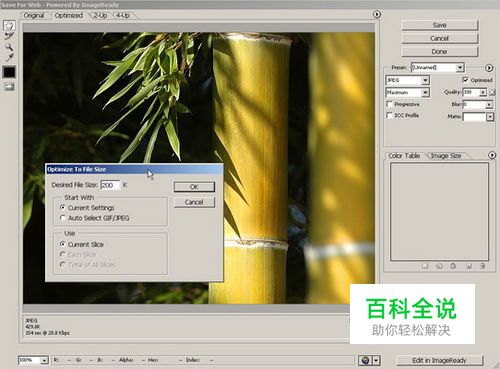The image size is (500, 369).
Task: Enable the Progressive checkbox
Action: 389,104
